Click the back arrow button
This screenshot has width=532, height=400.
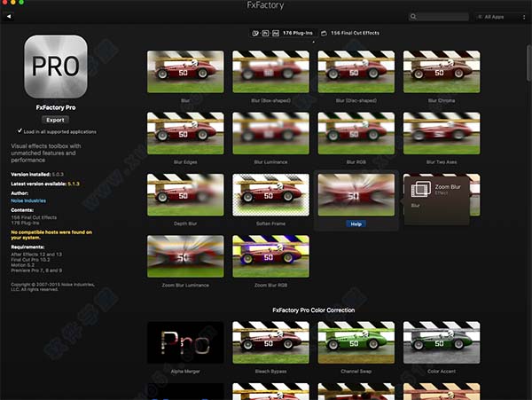click(9, 16)
